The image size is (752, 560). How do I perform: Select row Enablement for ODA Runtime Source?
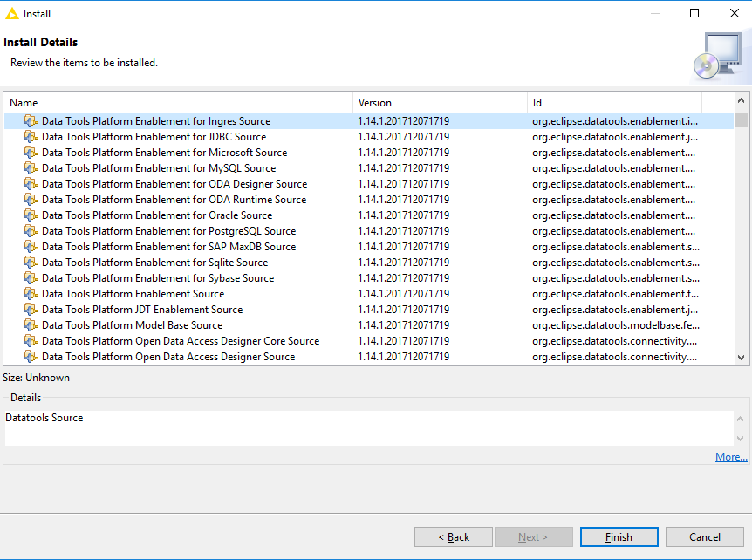(x=369, y=200)
